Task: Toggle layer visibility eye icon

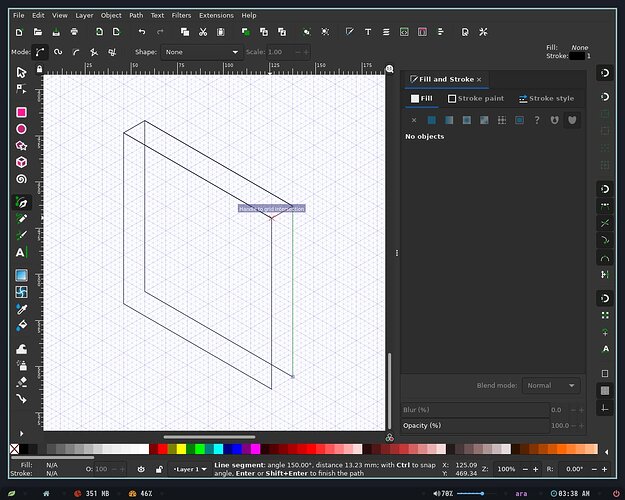Action: point(141,469)
